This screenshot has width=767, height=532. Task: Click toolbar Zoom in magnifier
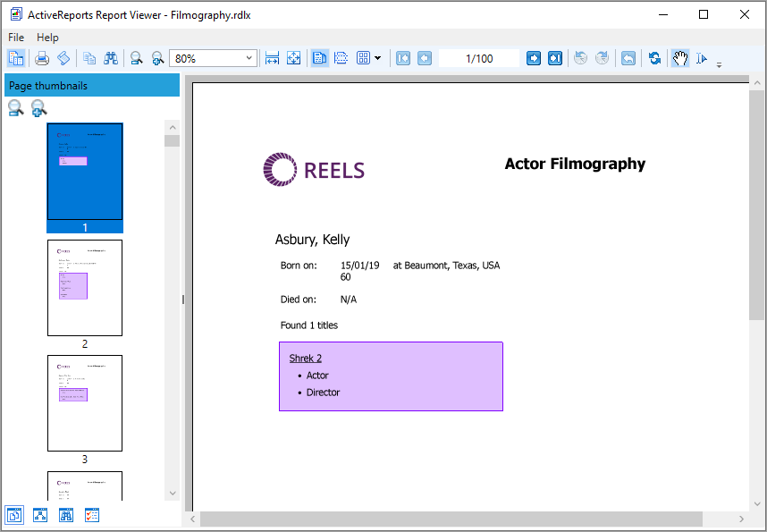click(x=157, y=58)
